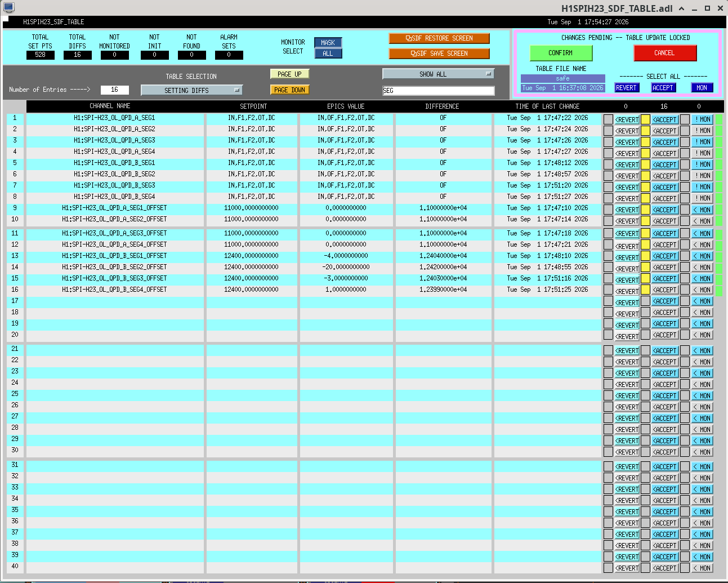Cancel the pending table changes

[x=665, y=53]
